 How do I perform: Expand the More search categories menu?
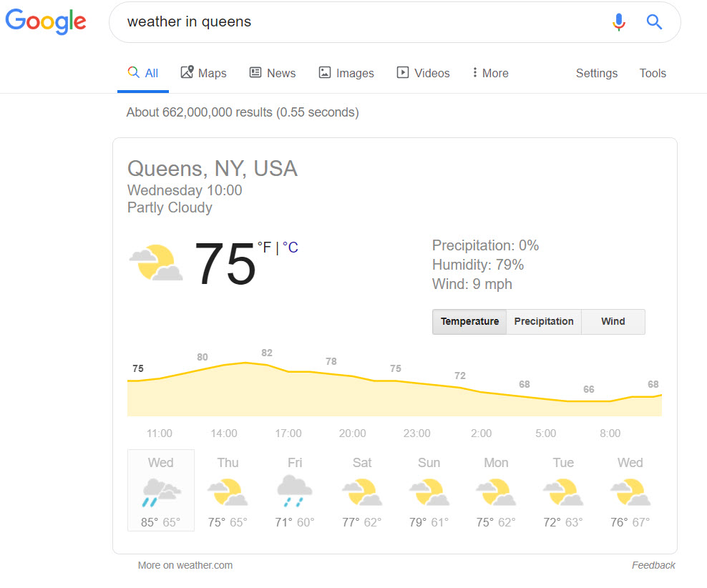coord(490,73)
